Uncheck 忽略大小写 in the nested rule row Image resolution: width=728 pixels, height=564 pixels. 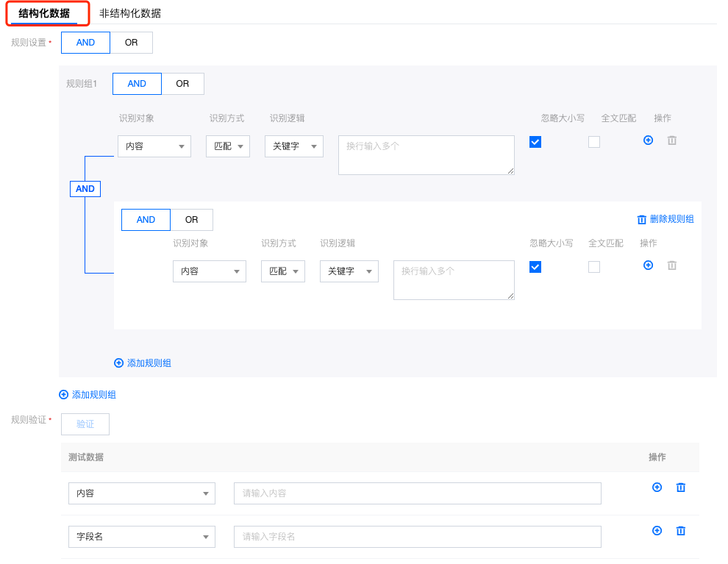tap(535, 267)
